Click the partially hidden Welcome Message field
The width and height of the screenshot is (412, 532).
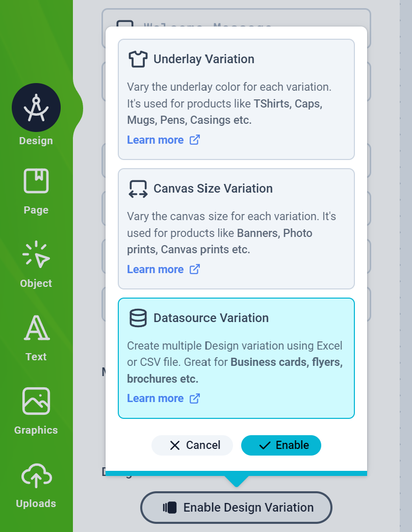pyautogui.click(x=236, y=18)
